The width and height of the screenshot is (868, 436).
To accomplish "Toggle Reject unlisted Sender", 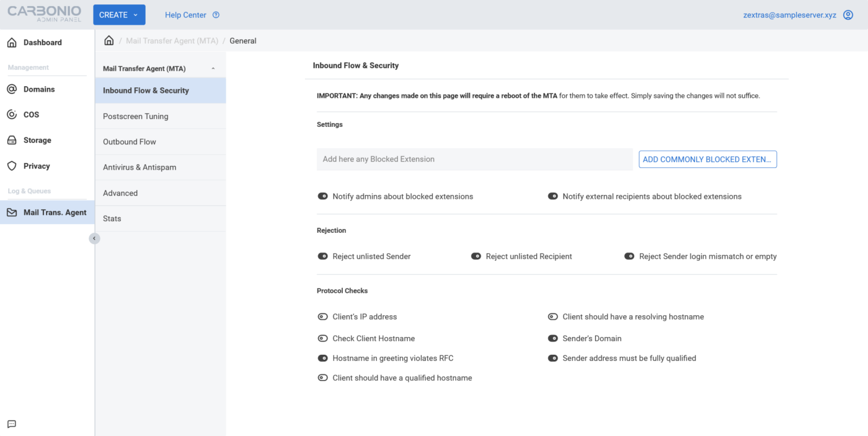I will coord(322,256).
